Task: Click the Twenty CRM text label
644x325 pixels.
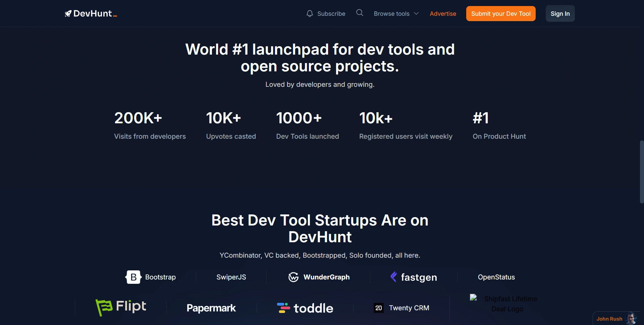Action: (409, 308)
